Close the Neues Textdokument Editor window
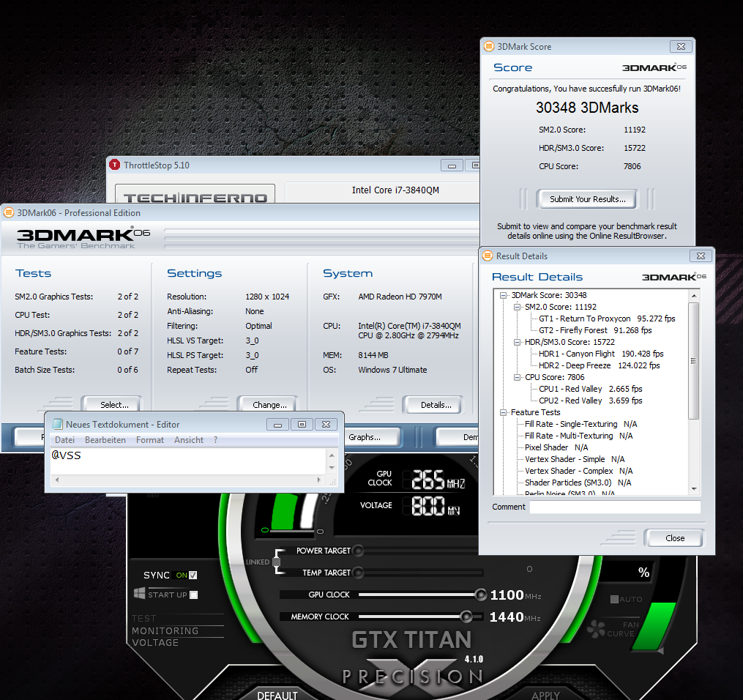 (x=326, y=425)
